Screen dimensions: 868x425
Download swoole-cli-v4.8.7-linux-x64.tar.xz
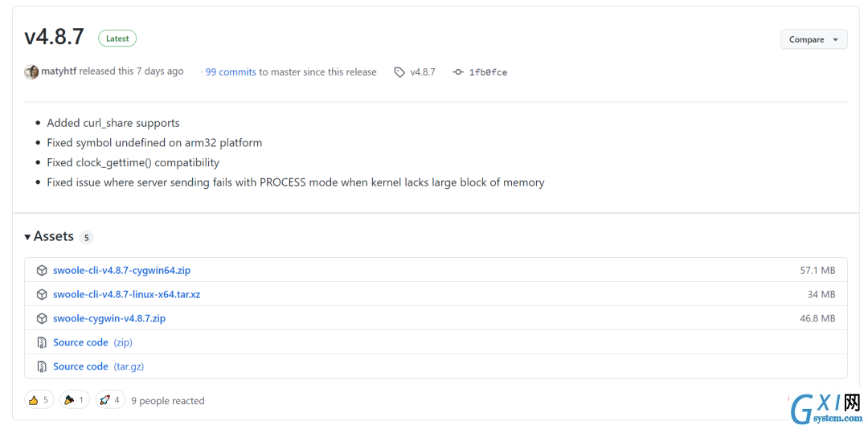pos(127,294)
